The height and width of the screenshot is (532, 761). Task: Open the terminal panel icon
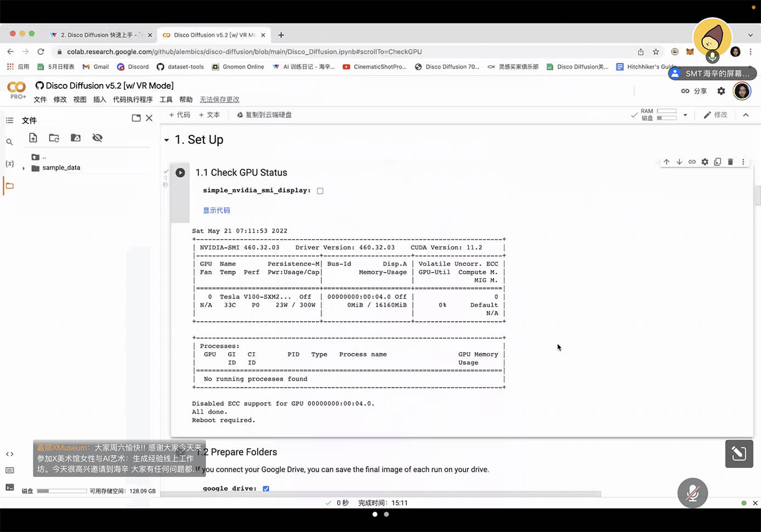(9, 487)
